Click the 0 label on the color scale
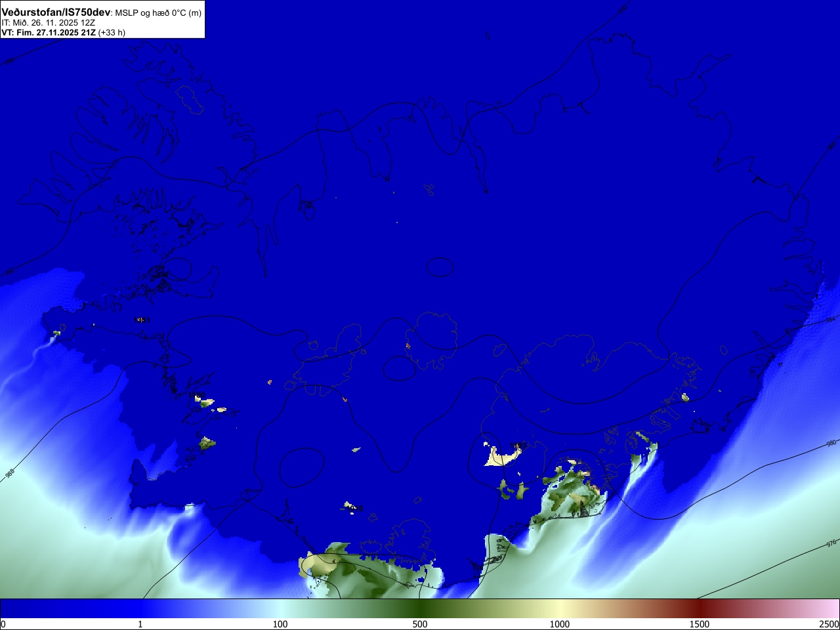Viewport: 840px width, 630px height. [x=3, y=624]
